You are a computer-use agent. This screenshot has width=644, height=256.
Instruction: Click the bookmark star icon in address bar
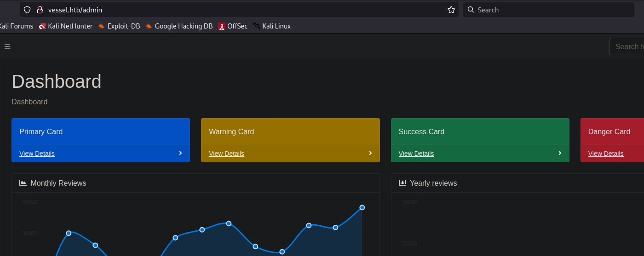click(x=451, y=10)
